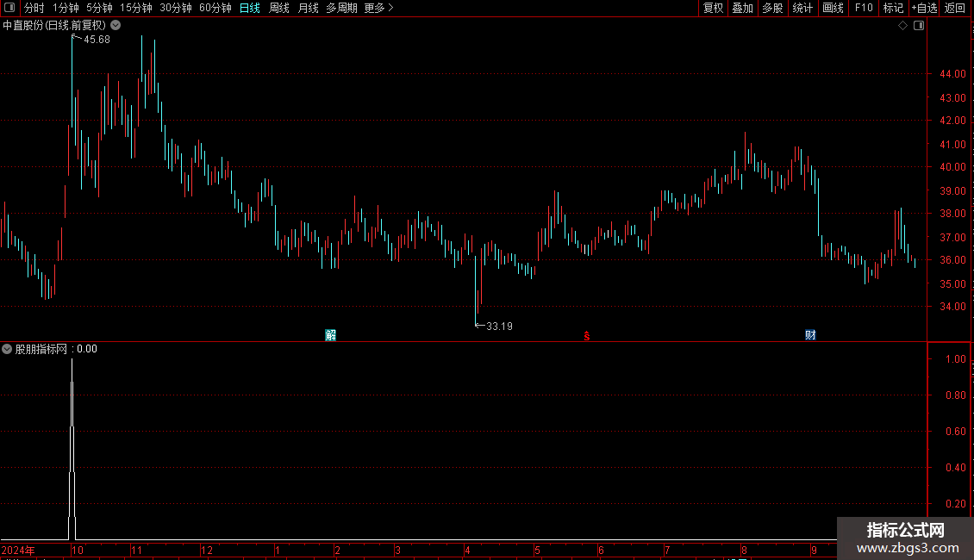
Task: Click the red S event marker
Action: coord(587,336)
